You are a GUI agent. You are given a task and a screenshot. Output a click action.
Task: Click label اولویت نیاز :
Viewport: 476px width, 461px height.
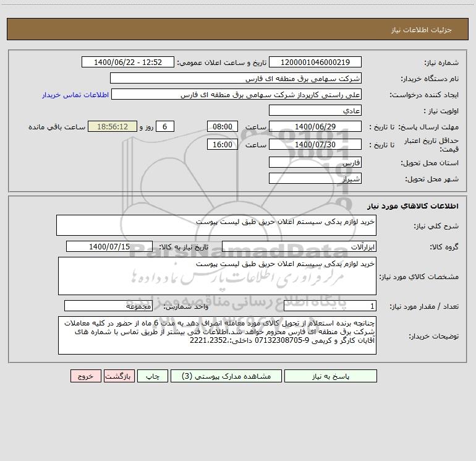click(x=441, y=111)
